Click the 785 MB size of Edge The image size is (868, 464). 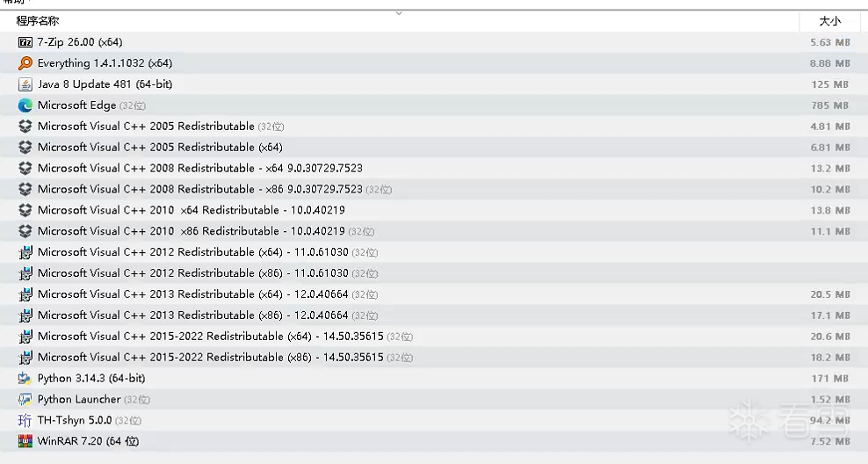[x=830, y=105]
